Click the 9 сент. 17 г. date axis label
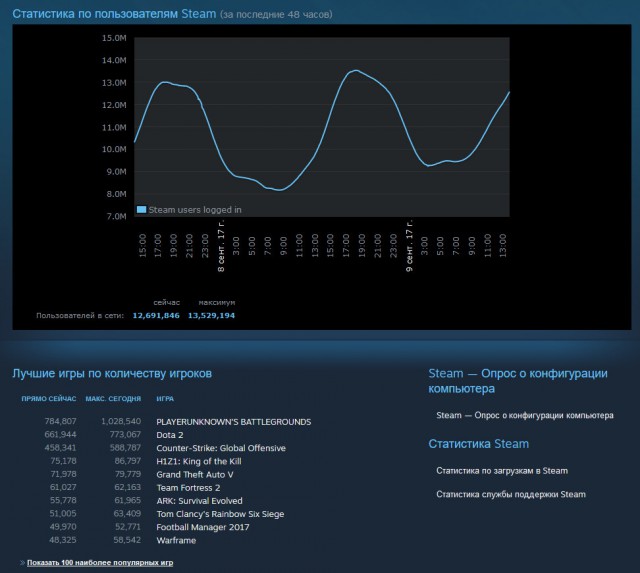Screen dimensions: 640x573 click(409, 246)
